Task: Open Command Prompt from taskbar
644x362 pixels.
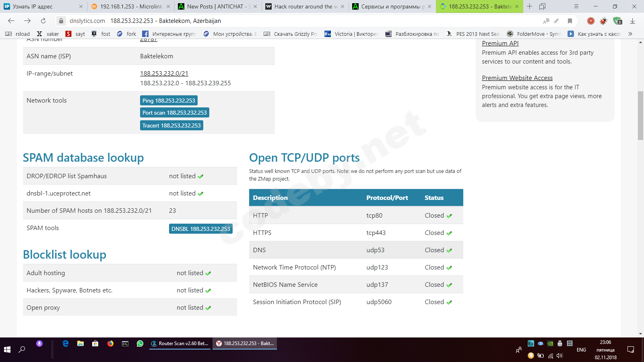Action: (125, 343)
